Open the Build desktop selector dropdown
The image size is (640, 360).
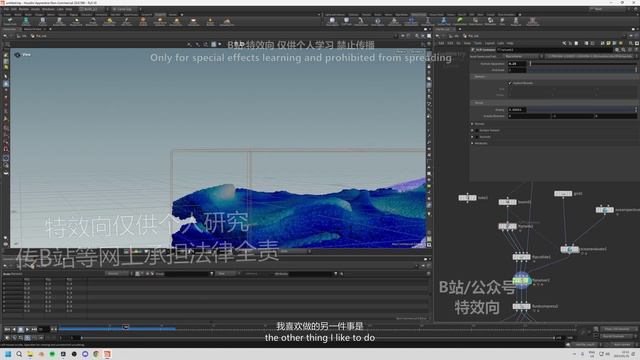coord(92,9)
